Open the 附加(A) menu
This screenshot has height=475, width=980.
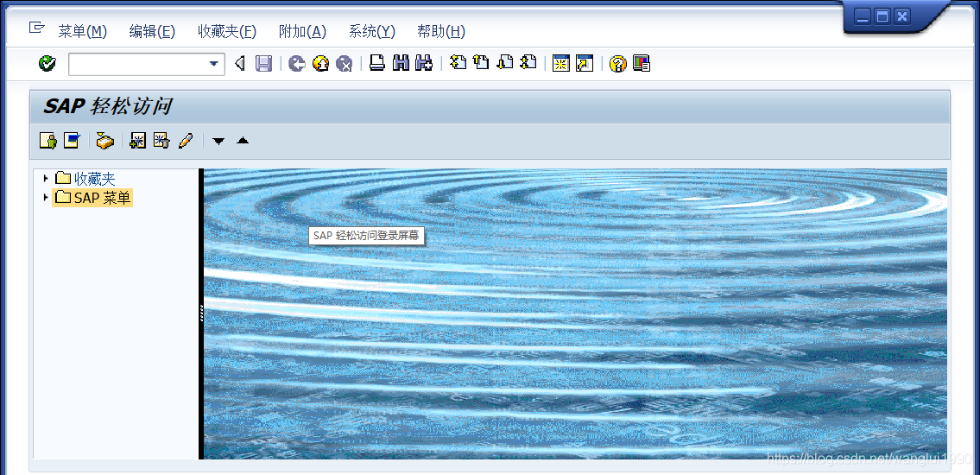coord(302,31)
